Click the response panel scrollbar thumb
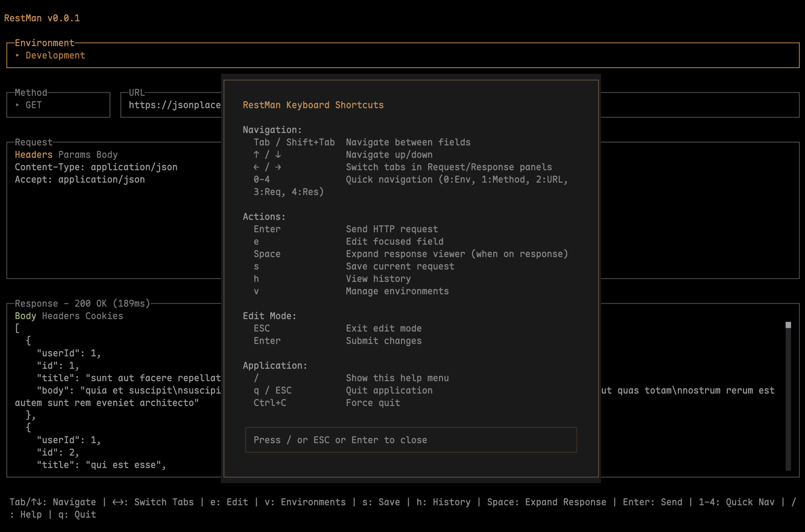Viewport: 805px width, 532px height. coord(788,325)
